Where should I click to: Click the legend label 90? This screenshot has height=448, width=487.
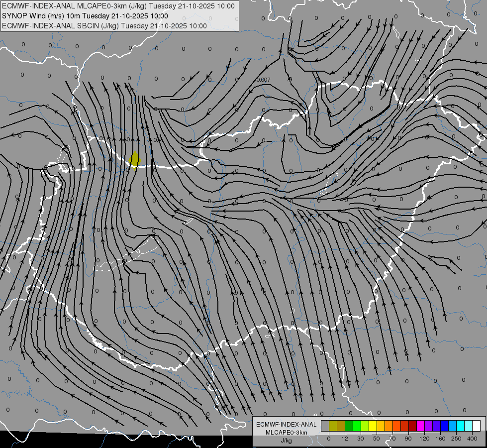[408, 439]
